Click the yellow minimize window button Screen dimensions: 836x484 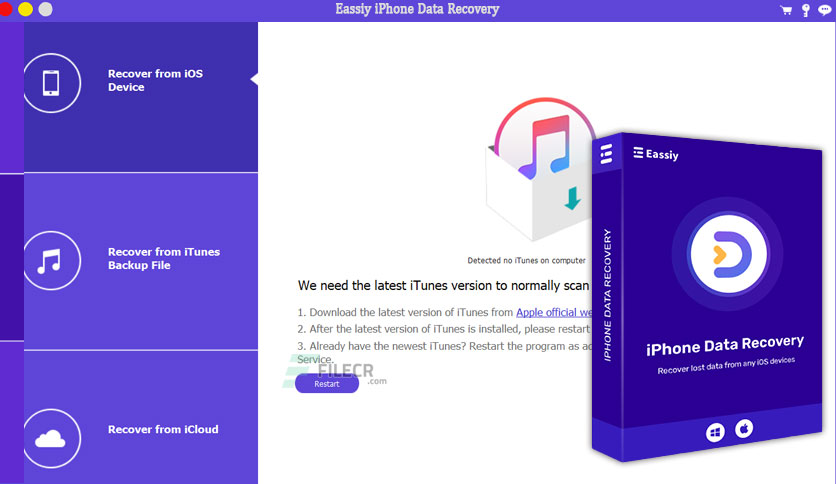(25, 9)
